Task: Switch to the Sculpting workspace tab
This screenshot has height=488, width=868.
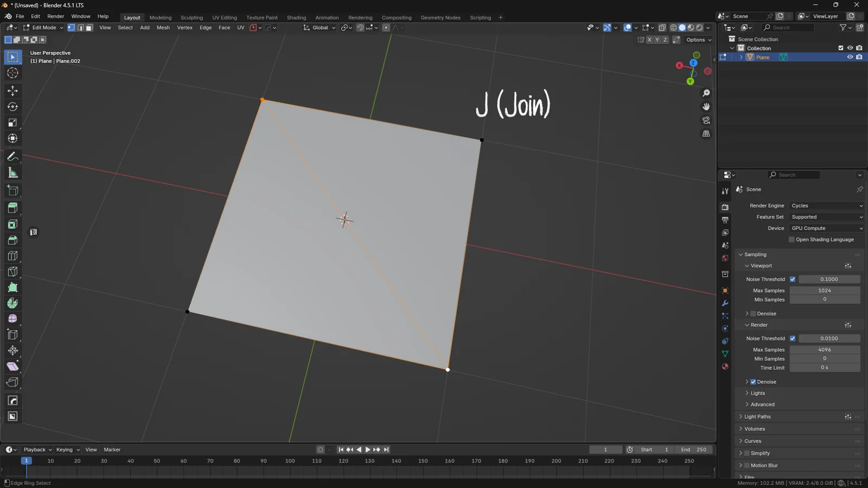Action: click(192, 17)
